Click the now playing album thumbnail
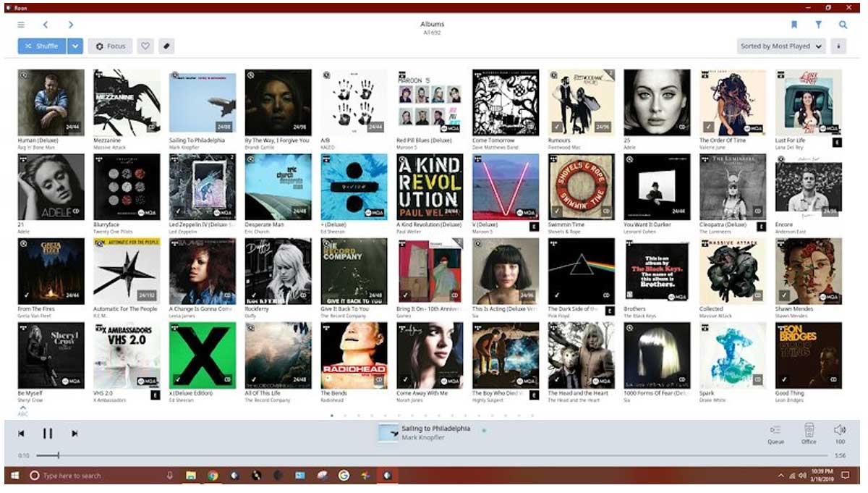This screenshot has height=493, width=868. point(388,432)
